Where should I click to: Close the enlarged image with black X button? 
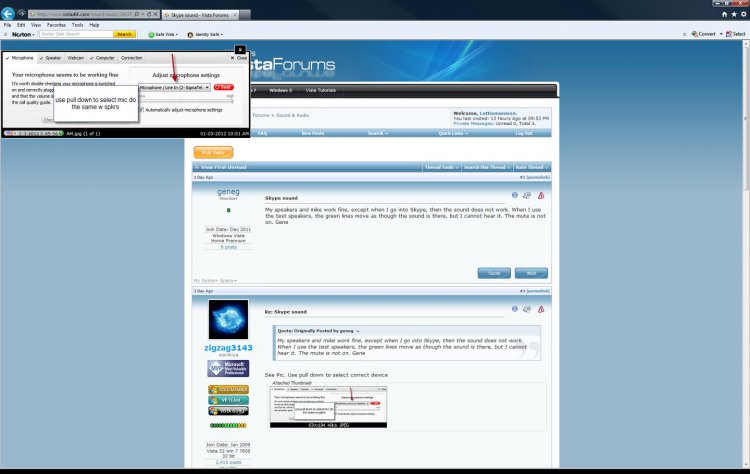(x=240, y=49)
